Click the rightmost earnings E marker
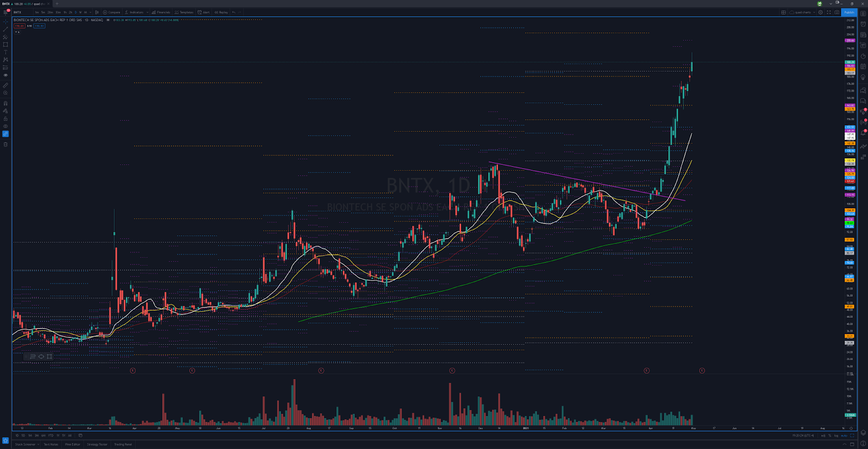The width and height of the screenshot is (868, 449). point(702,370)
